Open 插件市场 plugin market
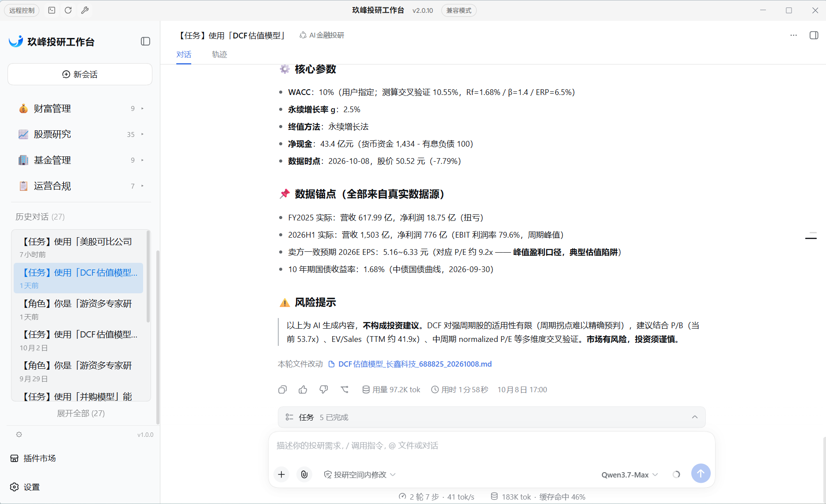Screen dimensions: 826x504 33,459
